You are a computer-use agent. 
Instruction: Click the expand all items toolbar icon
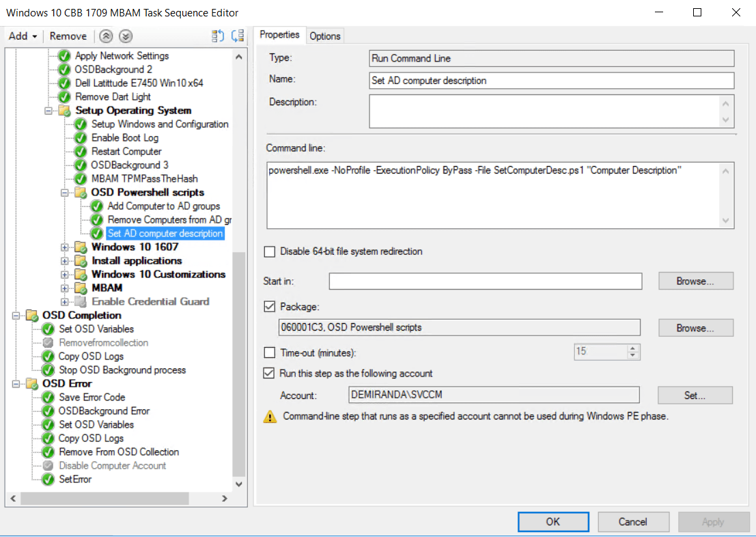point(217,36)
